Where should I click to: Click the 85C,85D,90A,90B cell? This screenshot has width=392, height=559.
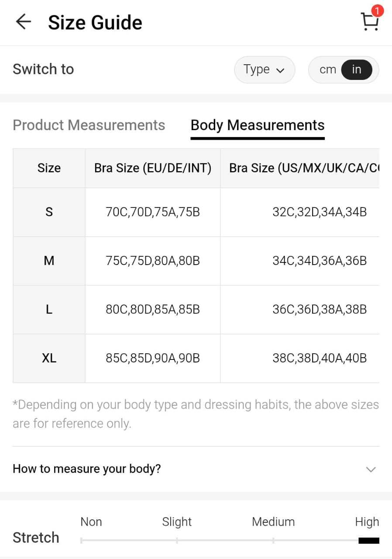(153, 359)
